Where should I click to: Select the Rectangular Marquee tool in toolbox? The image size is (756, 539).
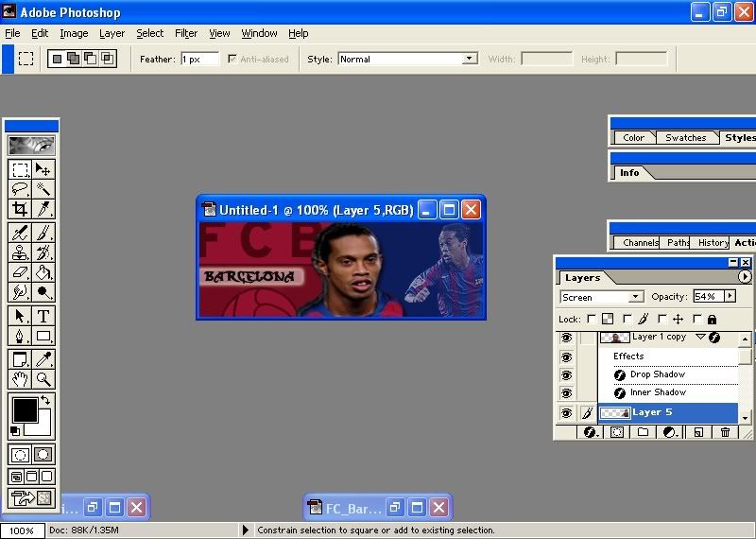(x=20, y=170)
